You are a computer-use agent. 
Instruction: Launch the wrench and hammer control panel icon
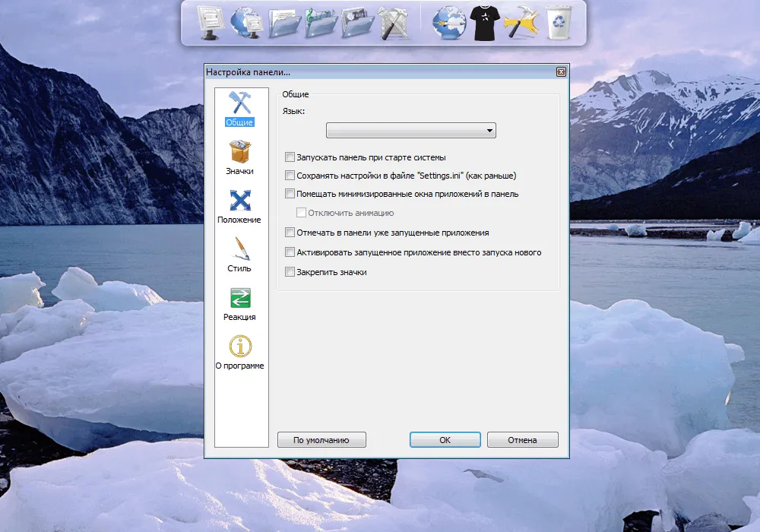(x=393, y=23)
